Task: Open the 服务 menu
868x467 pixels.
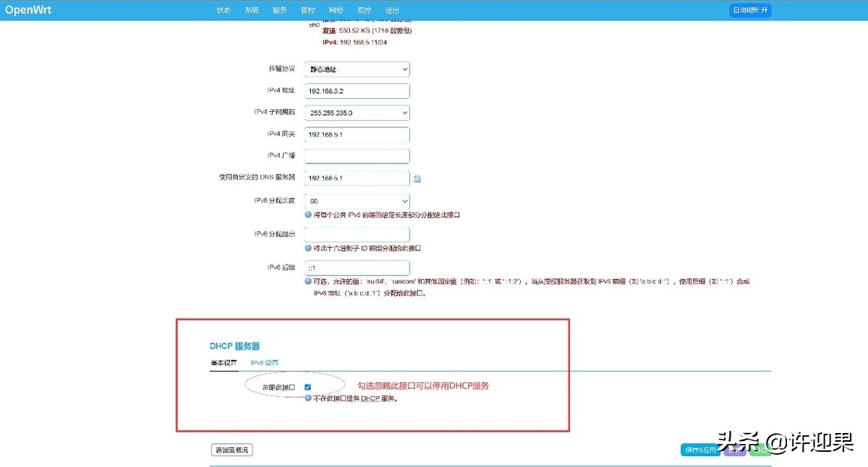Action: (279, 9)
